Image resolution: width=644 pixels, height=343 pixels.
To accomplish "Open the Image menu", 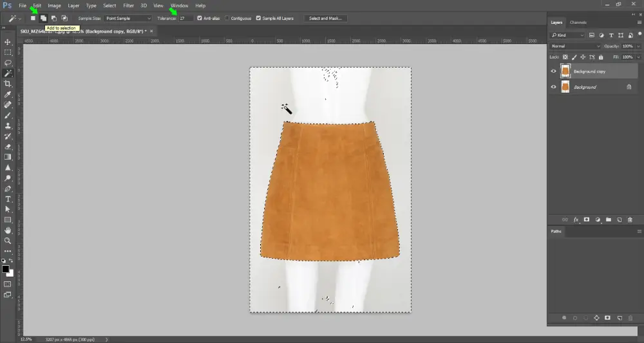I will 54,6.
